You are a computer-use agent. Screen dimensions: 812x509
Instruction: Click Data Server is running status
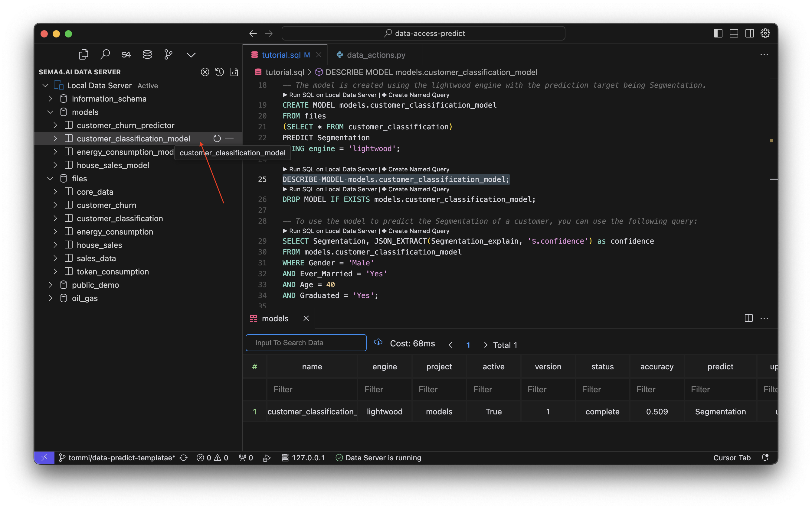coord(378,458)
